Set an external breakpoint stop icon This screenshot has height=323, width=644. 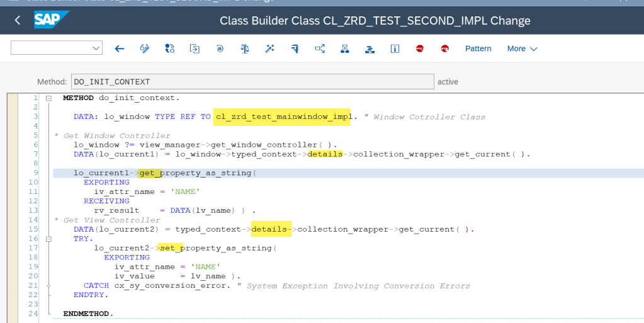coord(445,48)
